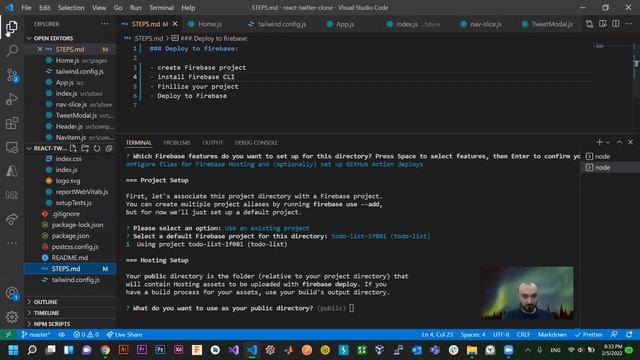The width and height of the screenshot is (640, 360).
Task: Open Explorer more actions ellipsis
Action: click(x=104, y=24)
